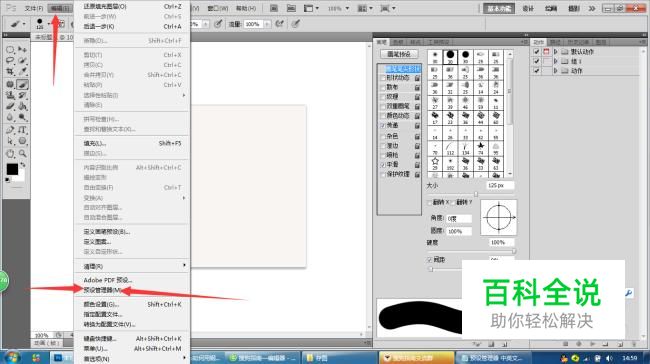This screenshot has width=650, height=364.
Task: Click the 画笔预设 button
Action: (x=399, y=54)
